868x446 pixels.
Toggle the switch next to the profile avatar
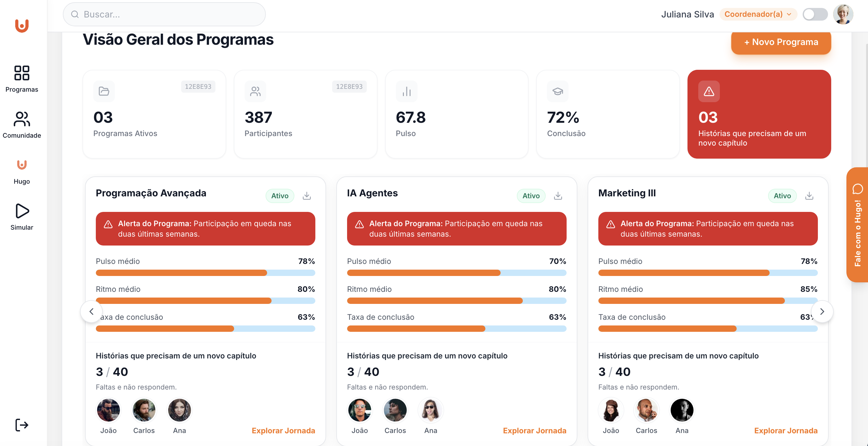[815, 14]
